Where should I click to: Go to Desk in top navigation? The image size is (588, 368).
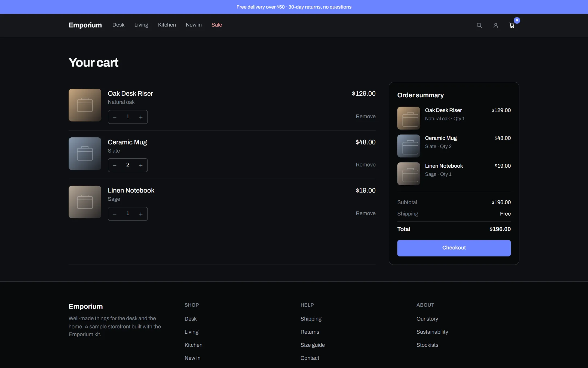[x=118, y=25]
